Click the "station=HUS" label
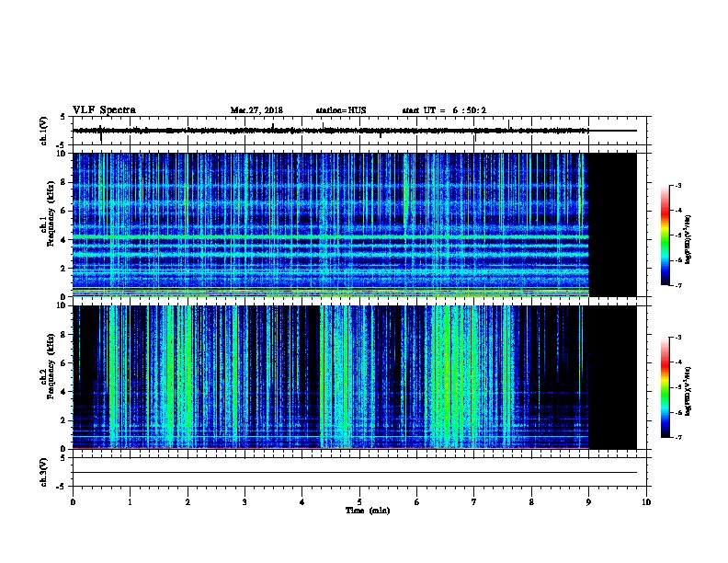This screenshot has height=563, width=728. coord(341,110)
